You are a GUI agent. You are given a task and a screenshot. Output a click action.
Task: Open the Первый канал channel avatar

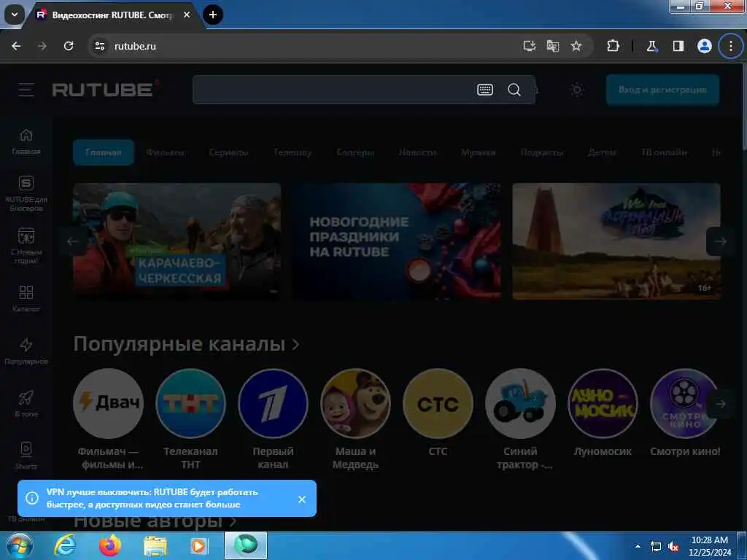(273, 403)
